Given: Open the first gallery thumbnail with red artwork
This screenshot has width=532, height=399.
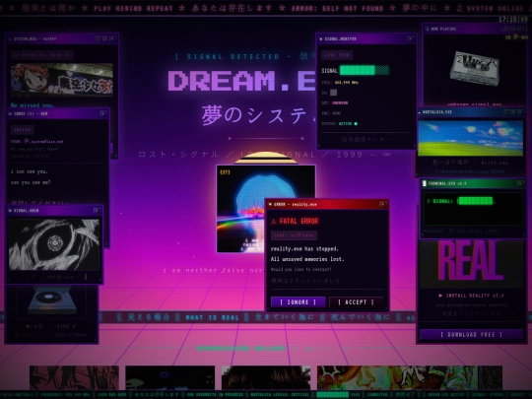Looking at the screenshot, I should click(74, 377).
